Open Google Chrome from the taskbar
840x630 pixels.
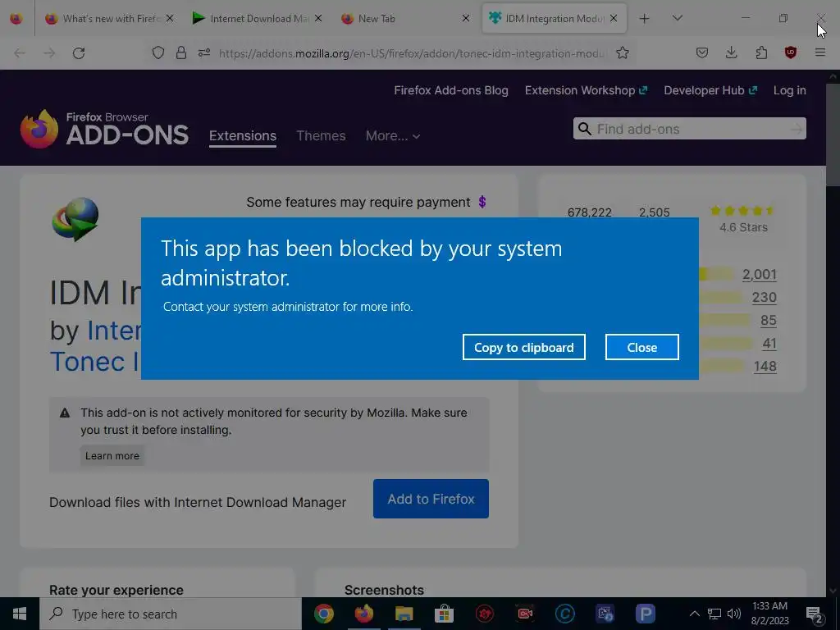point(323,614)
